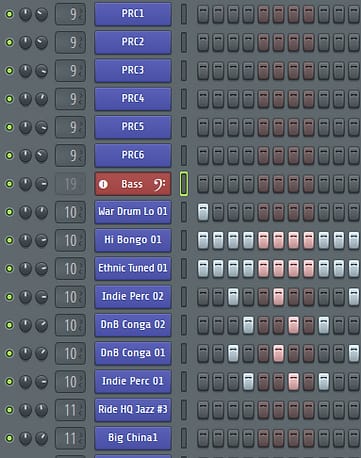Image resolution: width=361 pixels, height=458 pixels.
Task: Mute the Hi Bongo 01 channel
Action: [x=10, y=240]
